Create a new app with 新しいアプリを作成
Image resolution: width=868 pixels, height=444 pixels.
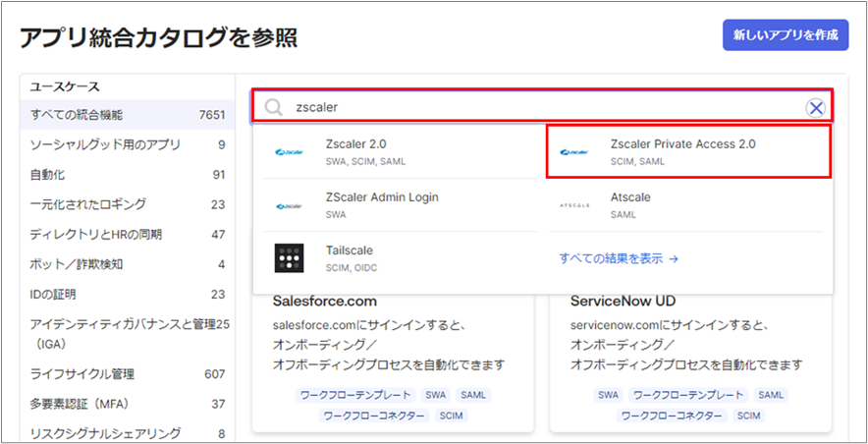[785, 35]
